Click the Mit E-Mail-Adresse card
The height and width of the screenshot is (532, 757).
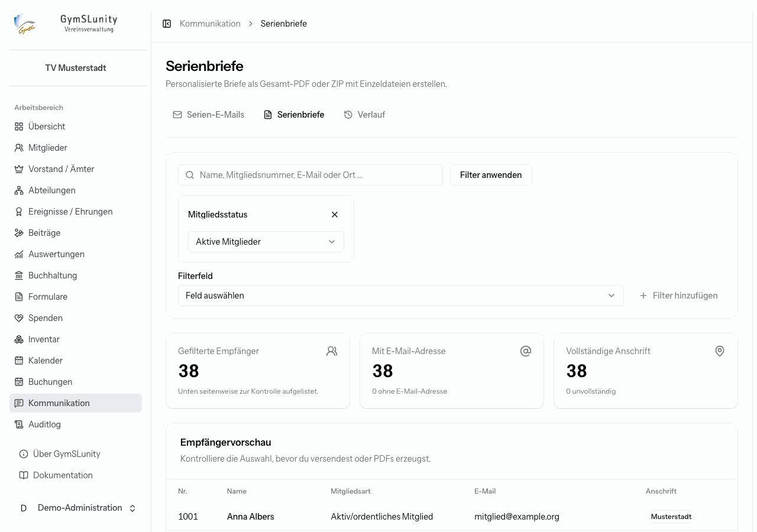coord(452,371)
